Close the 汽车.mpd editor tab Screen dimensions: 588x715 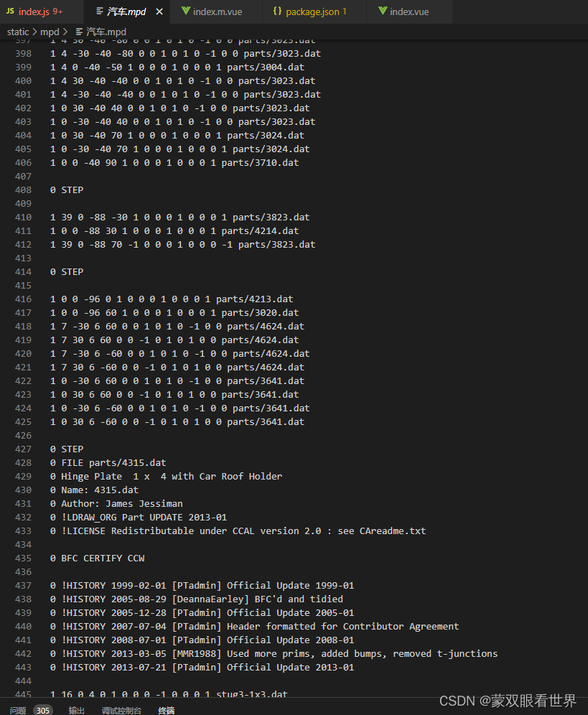161,11
